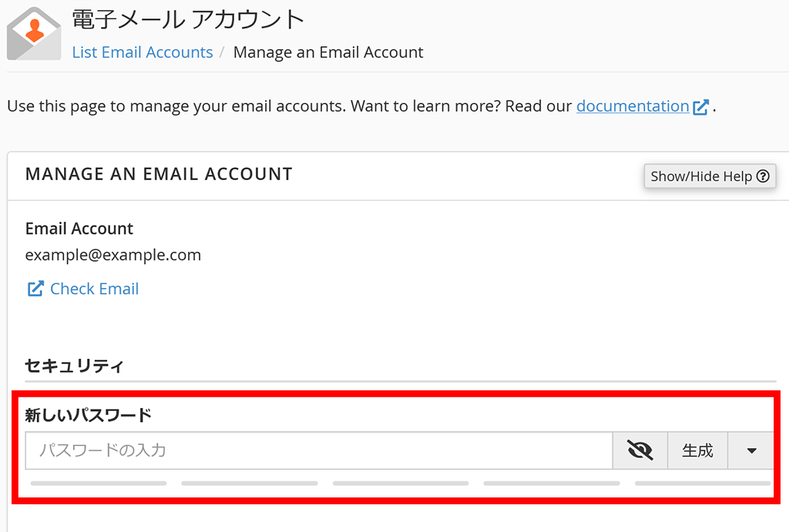Expand the dropdown arrow next to 生成
This screenshot has height=532, width=789.
click(752, 450)
